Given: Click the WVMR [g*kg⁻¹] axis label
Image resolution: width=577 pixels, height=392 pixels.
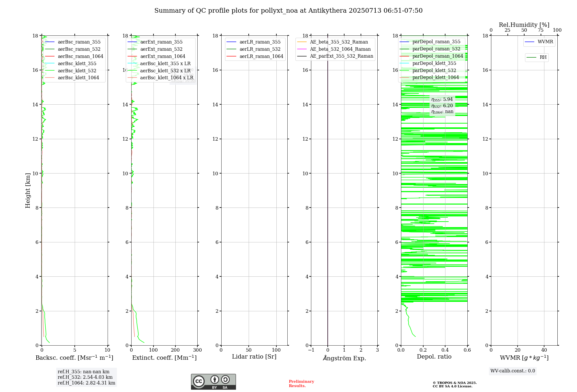Looking at the screenshot, I should pyautogui.click(x=524, y=358).
